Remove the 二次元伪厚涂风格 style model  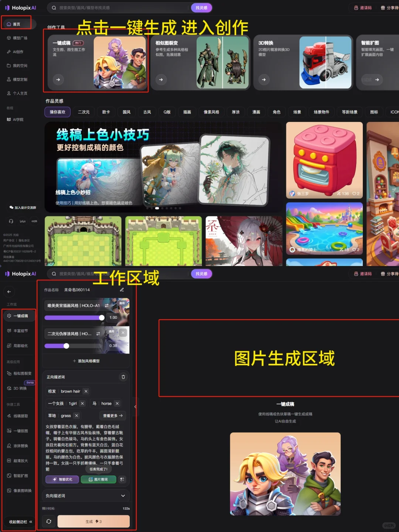123,332
